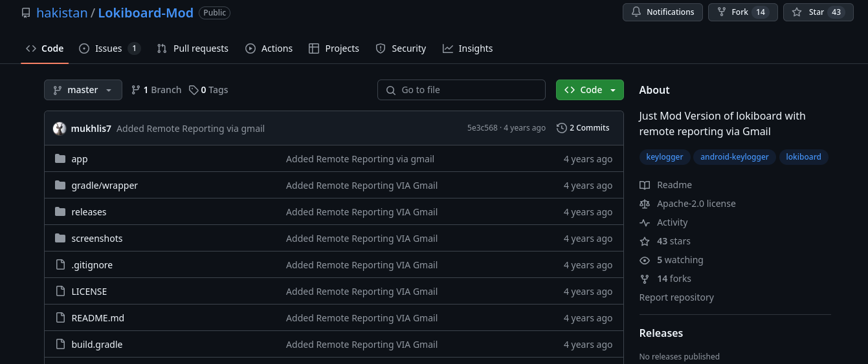868x364 pixels.
Task: Open the README.md file name
Action: click(98, 318)
